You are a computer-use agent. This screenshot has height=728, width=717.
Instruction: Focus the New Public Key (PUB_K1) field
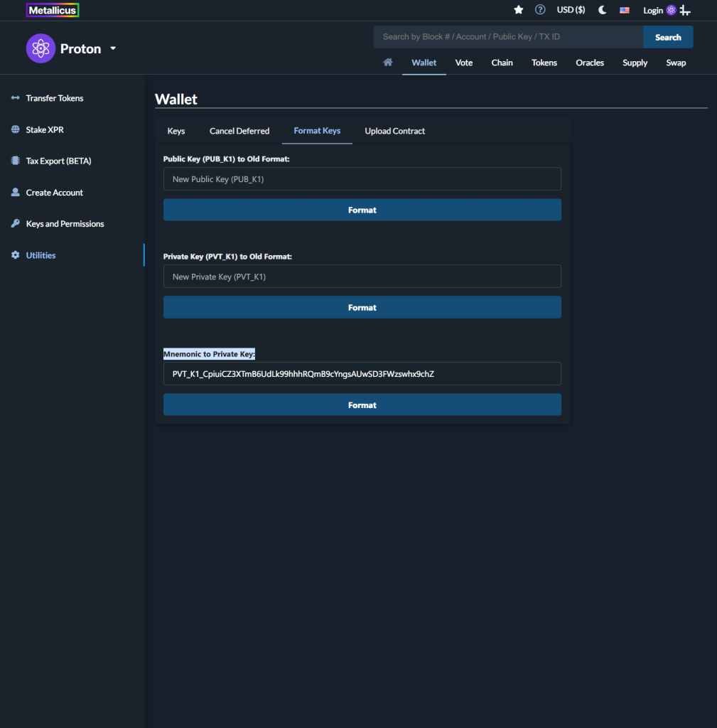pyautogui.click(x=362, y=178)
